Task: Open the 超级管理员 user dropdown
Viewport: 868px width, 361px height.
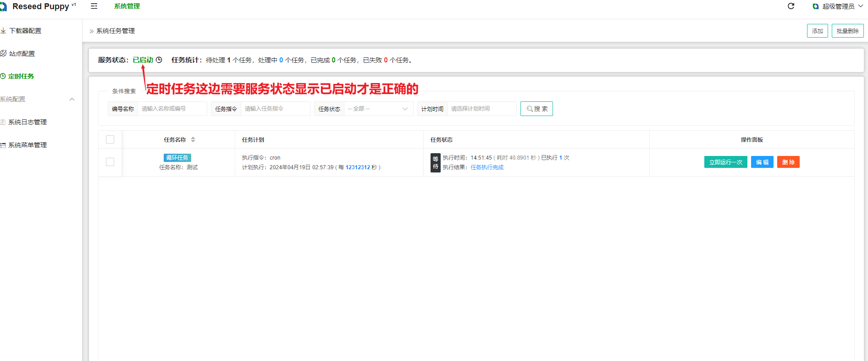Action: coord(838,6)
